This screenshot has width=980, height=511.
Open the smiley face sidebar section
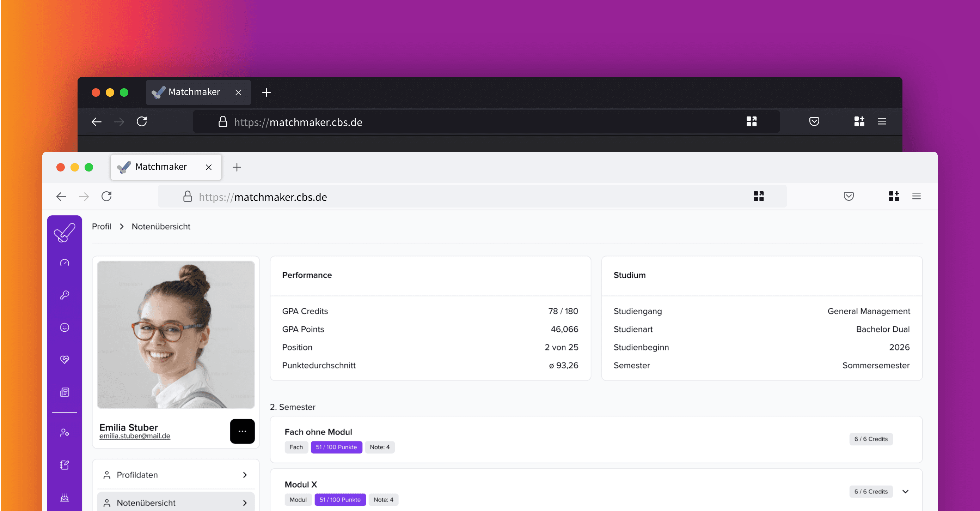(x=65, y=327)
